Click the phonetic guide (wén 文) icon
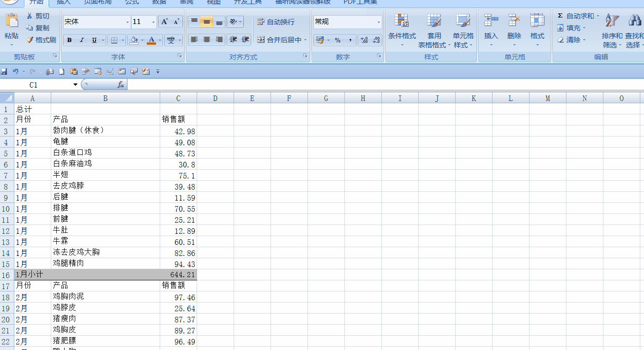 point(171,40)
